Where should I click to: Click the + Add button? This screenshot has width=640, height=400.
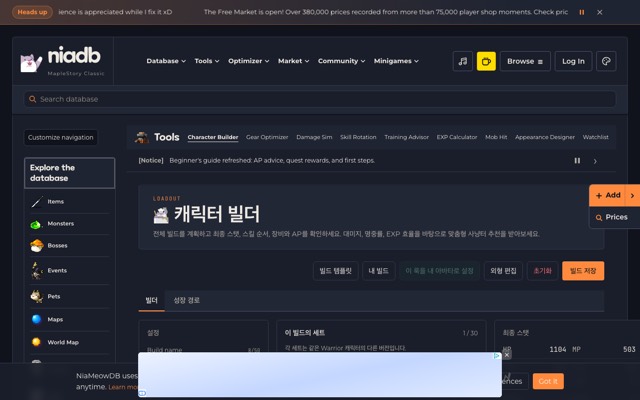tap(608, 196)
